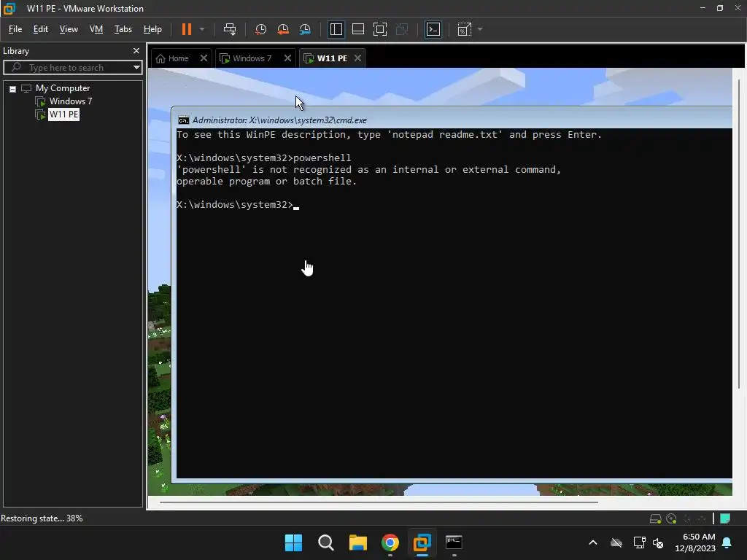The width and height of the screenshot is (747, 560).
Task: Revert the VM to its last snapshot
Action: pos(283,29)
